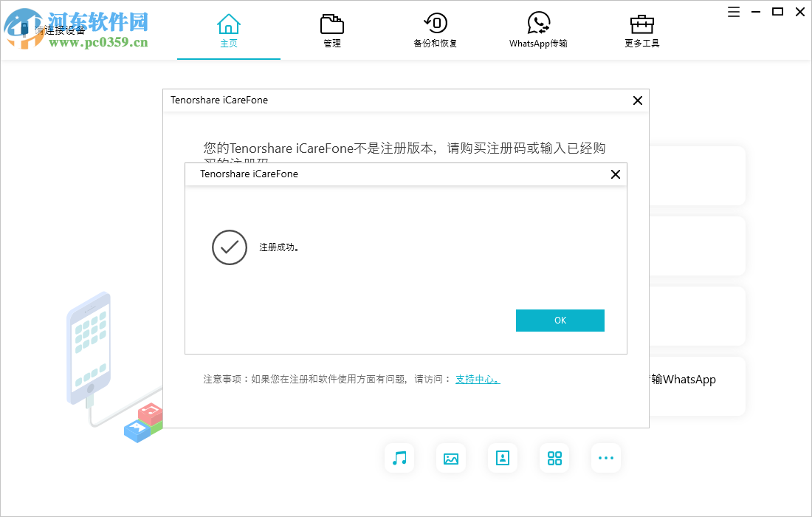Open the 更多工具 toolbox icon
The height and width of the screenshot is (517, 812).
[x=641, y=24]
